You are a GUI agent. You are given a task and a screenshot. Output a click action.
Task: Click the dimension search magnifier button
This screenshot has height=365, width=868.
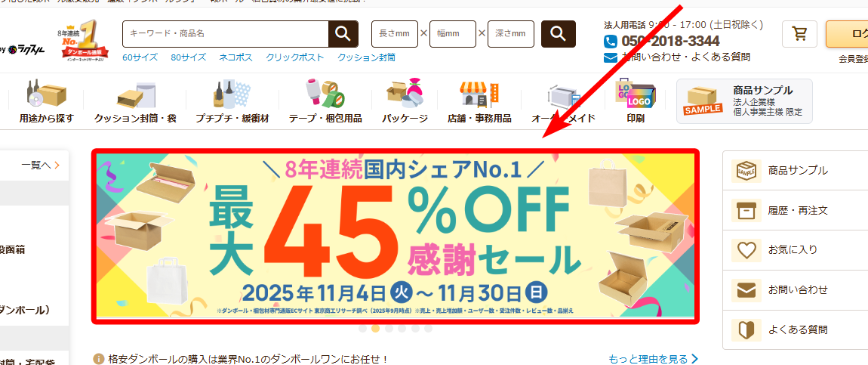point(558,34)
